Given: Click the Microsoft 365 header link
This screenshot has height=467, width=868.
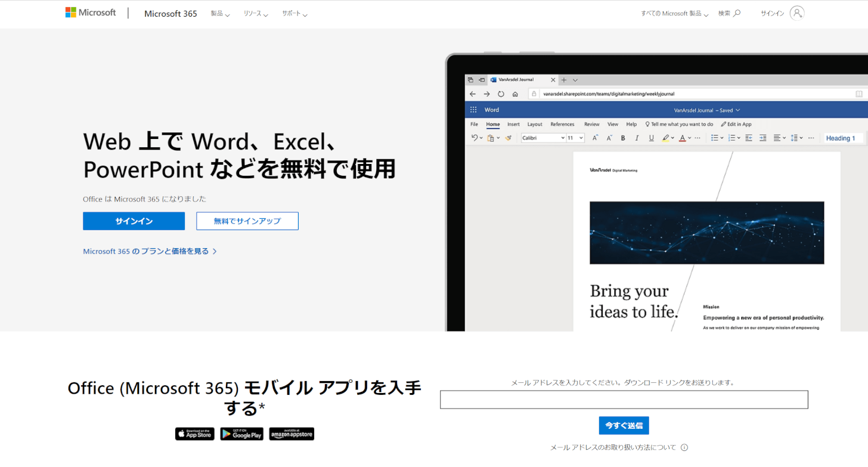Looking at the screenshot, I should pyautogui.click(x=170, y=14).
